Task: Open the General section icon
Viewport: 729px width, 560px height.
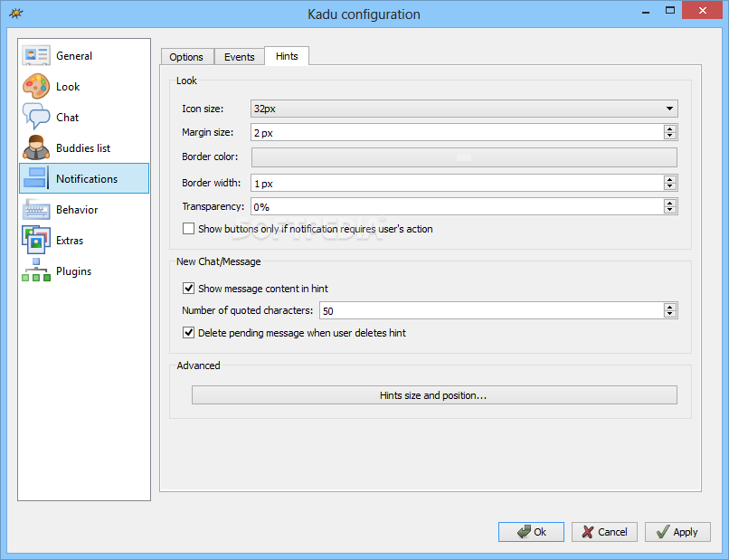Action: [36, 55]
